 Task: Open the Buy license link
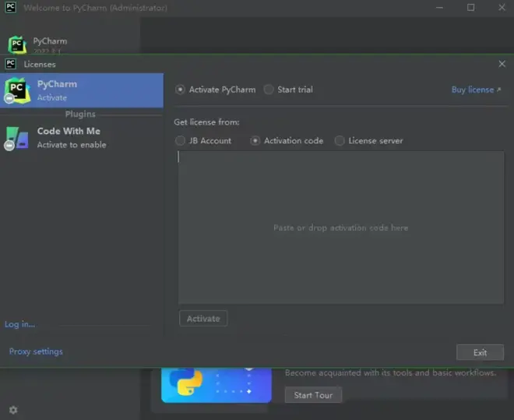(x=476, y=90)
